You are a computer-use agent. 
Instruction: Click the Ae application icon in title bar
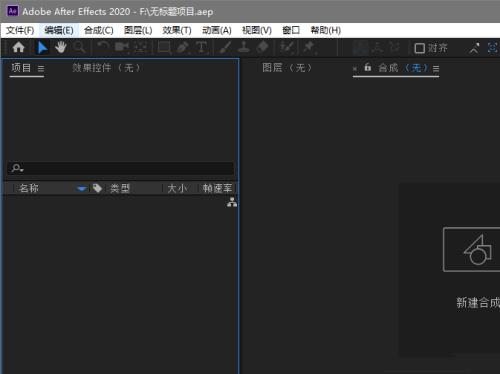[13, 11]
